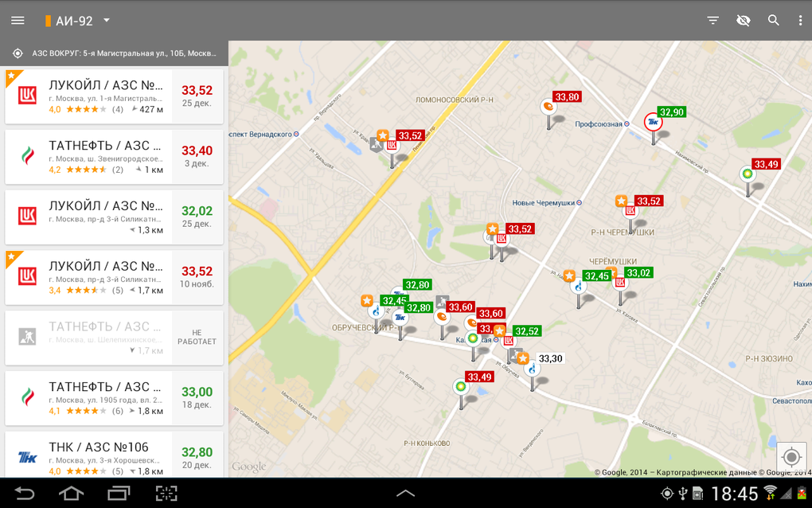Select the 33,60 marker with orange shell logo

(x=442, y=317)
